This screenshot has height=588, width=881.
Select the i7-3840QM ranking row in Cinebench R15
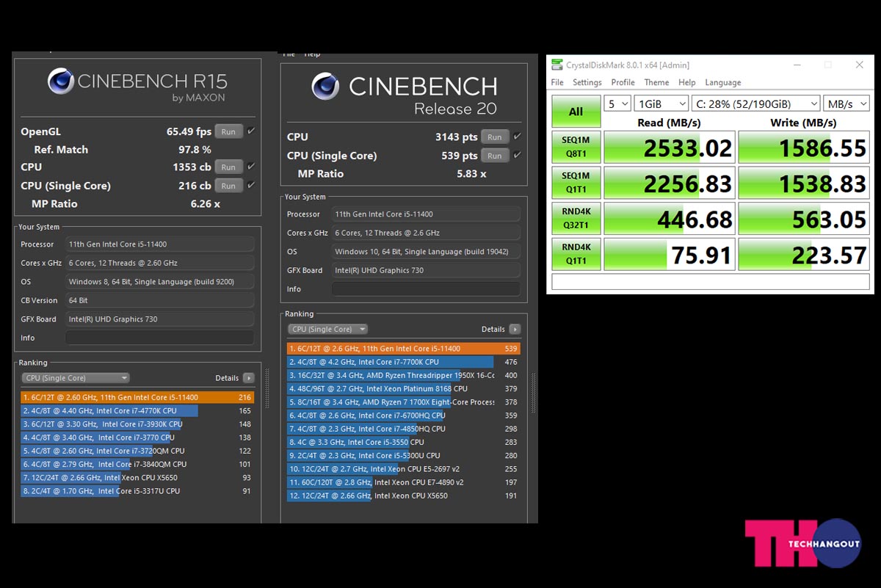coord(137,464)
